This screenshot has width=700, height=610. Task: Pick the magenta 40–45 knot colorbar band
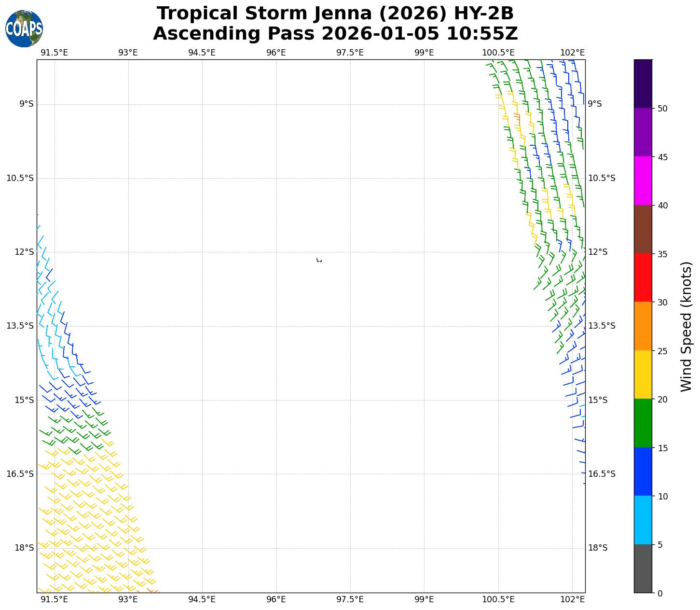click(x=643, y=180)
